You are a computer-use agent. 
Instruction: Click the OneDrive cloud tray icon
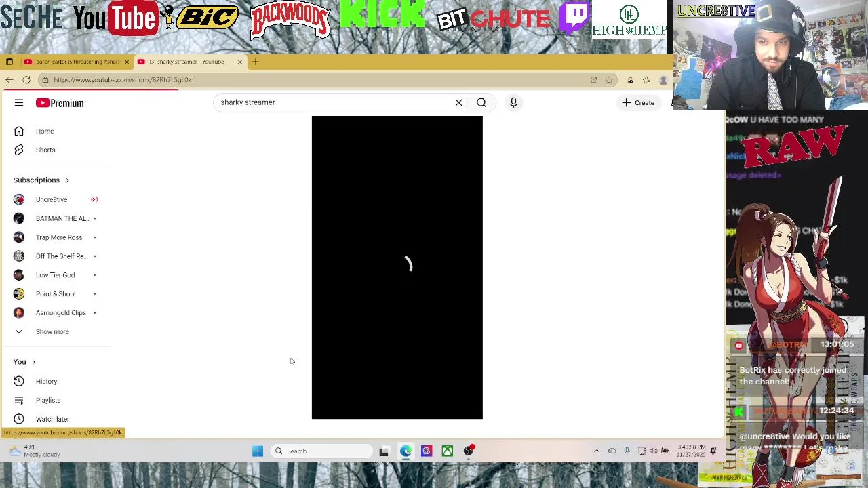tap(612, 451)
